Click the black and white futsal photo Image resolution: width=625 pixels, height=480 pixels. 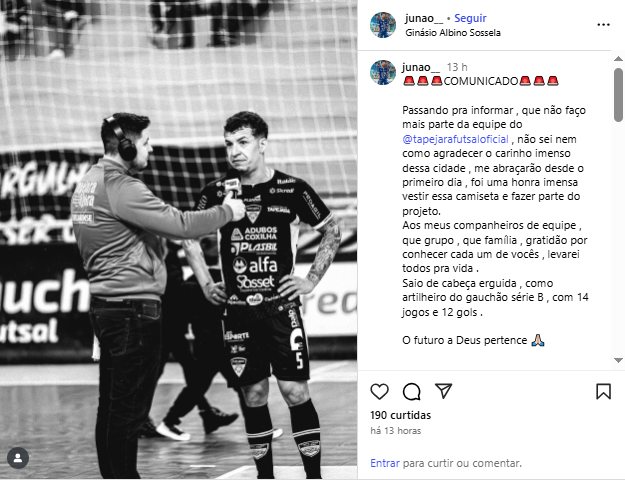click(x=179, y=239)
